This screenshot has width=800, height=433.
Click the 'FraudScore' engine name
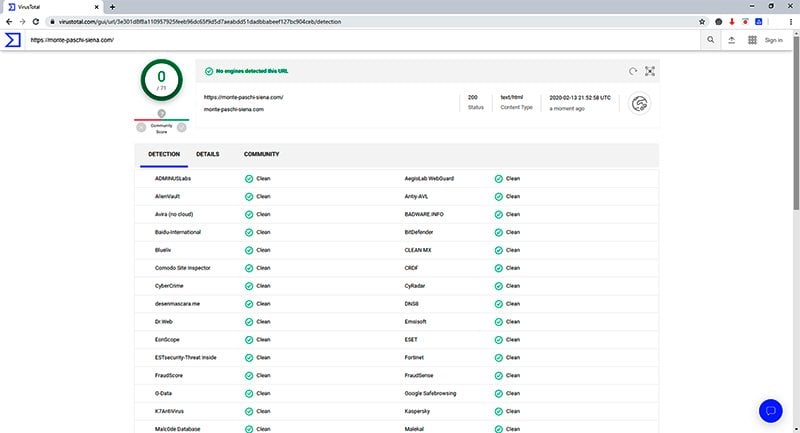click(x=168, y=375)
